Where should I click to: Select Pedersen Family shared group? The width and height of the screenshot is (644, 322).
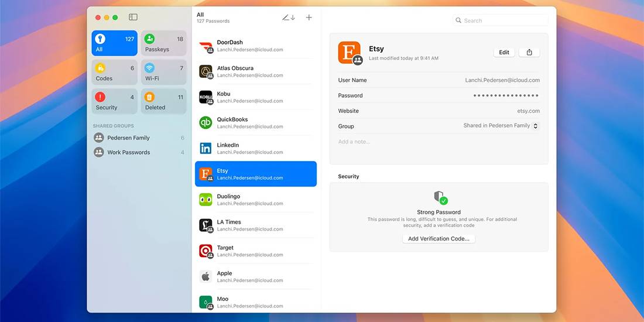pyautogui.click(x=139, y=138)
